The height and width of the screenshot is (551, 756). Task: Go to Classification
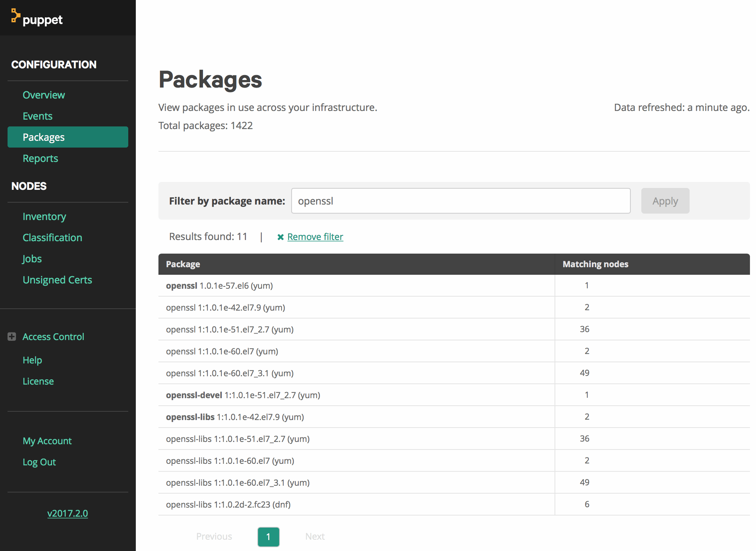[52, 237]
